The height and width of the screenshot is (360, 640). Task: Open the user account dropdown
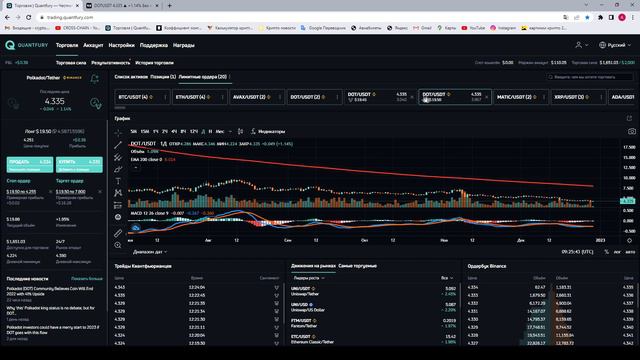coord(581,45)
